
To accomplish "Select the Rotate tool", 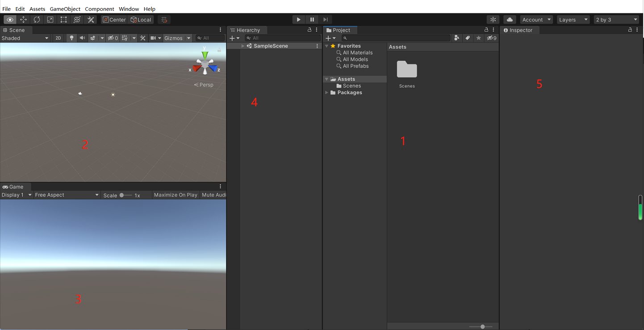I will click(37, 20).
